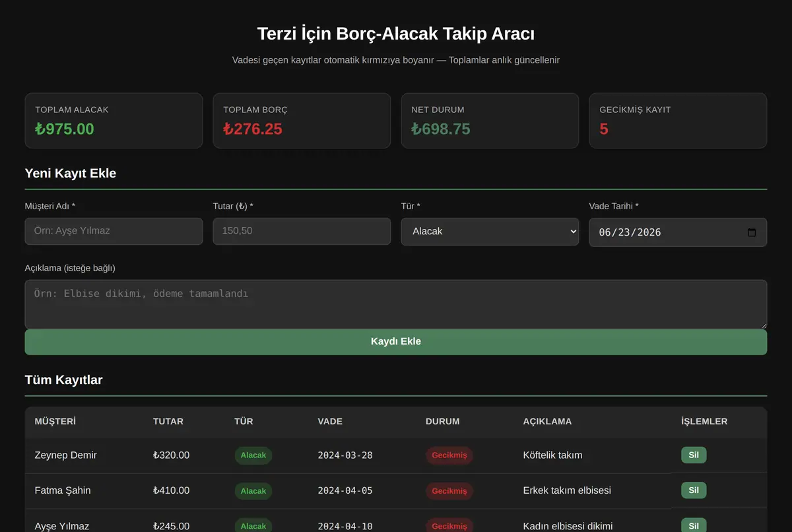Image resolution: width=792 pixels, height=532 pixels.
Task: Click the TUTAR column header
Action: click(x=168, y=421)
